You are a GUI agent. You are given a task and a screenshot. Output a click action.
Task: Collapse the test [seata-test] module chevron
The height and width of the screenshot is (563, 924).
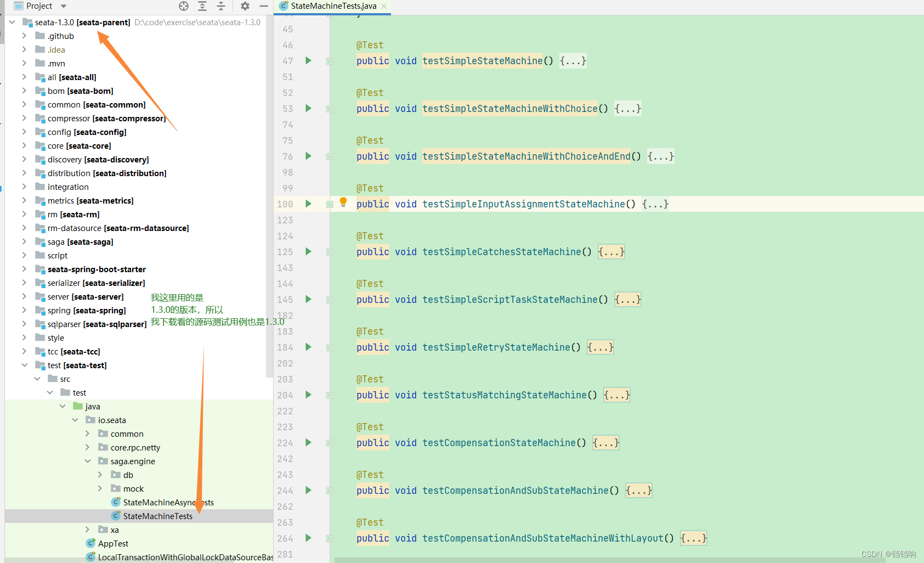point(24,365)
